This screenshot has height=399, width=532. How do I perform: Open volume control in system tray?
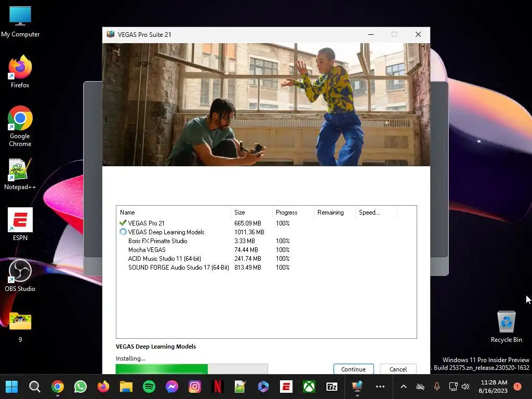click(465, 387)
